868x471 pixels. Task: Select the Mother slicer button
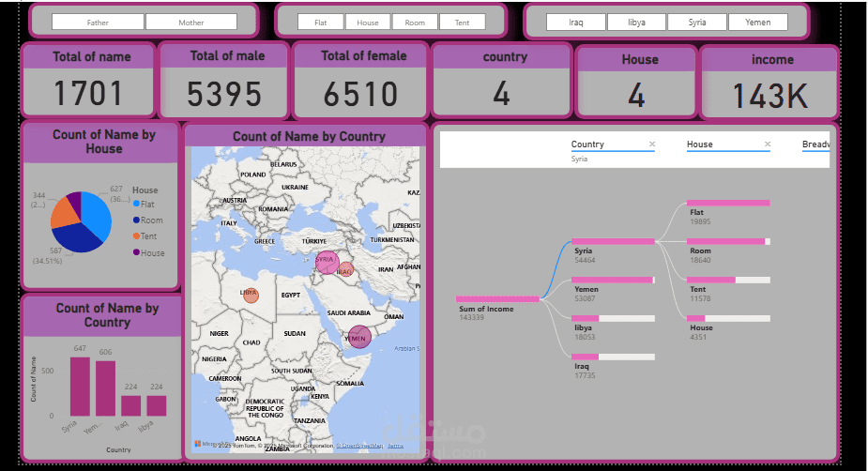(x=191, y=23)
